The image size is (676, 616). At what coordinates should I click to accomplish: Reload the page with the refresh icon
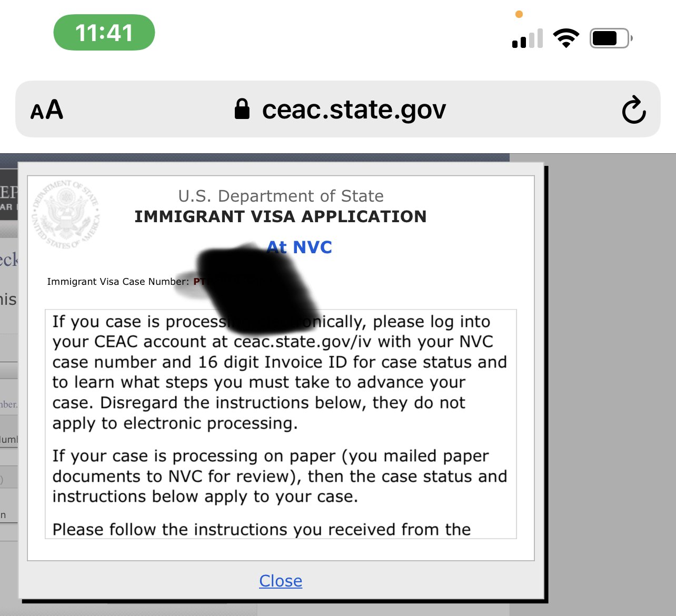point(633,110)
